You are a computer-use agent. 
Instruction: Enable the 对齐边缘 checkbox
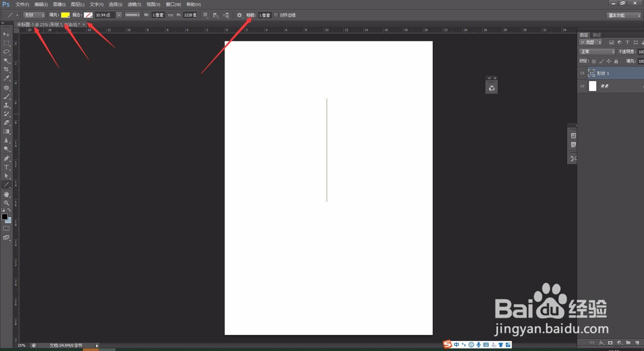tap(276, 15)
